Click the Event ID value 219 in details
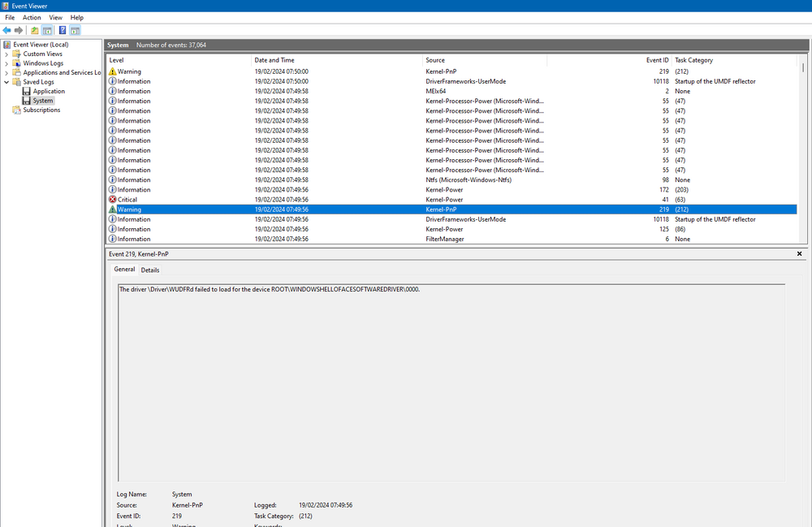The width and height of the screenshot is (812, 527). 176,516
